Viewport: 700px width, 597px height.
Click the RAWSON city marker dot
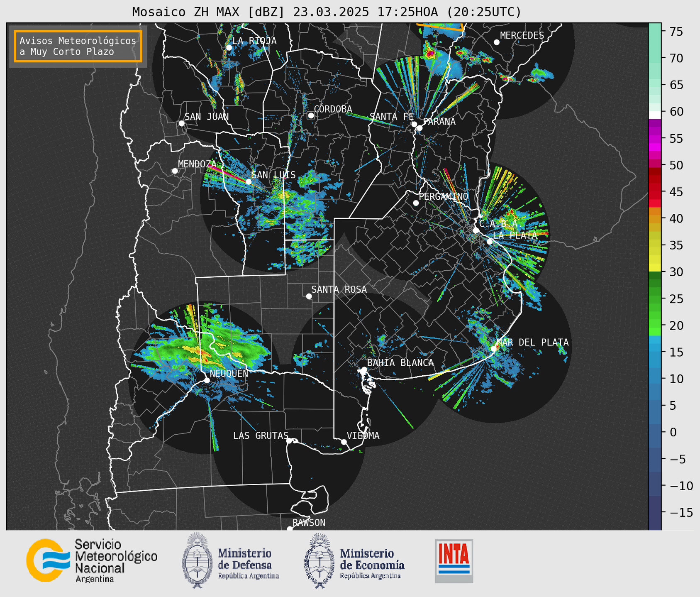point(290,528)
